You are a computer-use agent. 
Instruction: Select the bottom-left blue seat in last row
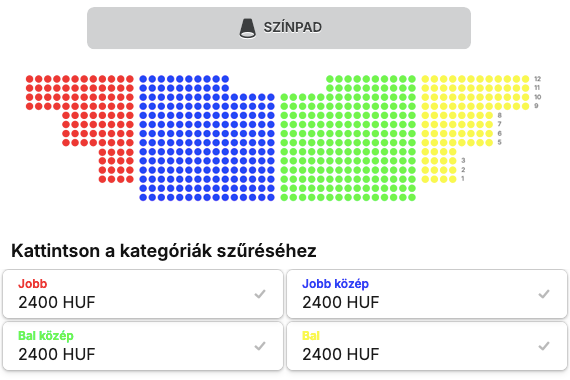click(143, 197)
